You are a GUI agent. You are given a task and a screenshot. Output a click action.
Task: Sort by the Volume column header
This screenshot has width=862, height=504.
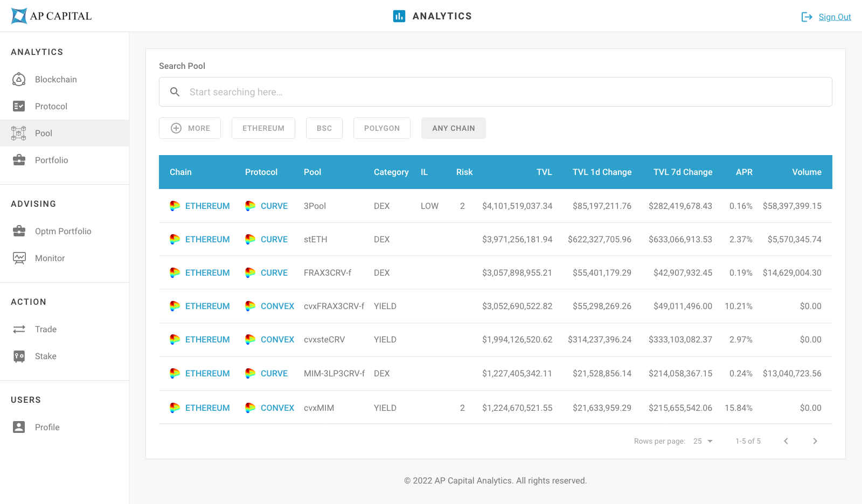pos(807,172)
